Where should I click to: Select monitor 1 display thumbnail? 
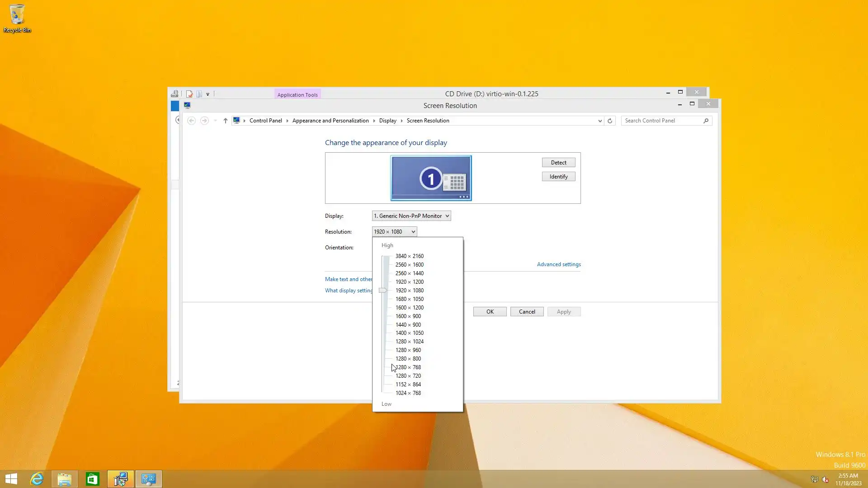point(431,178)
